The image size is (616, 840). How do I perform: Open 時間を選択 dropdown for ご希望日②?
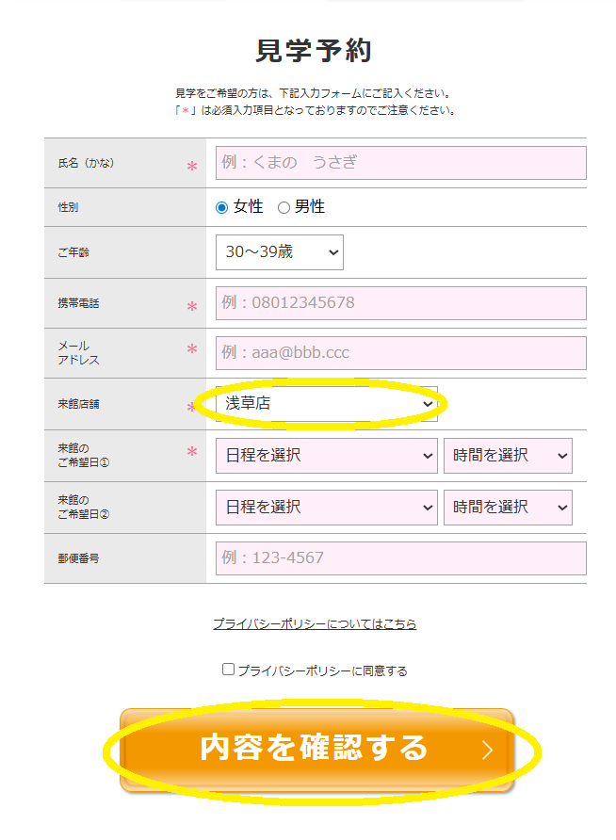508,507
